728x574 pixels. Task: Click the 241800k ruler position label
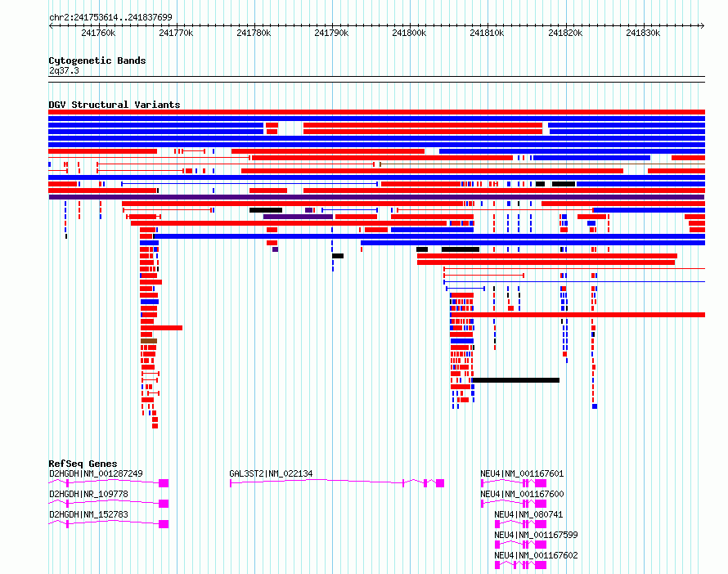(x=409, y=33)
